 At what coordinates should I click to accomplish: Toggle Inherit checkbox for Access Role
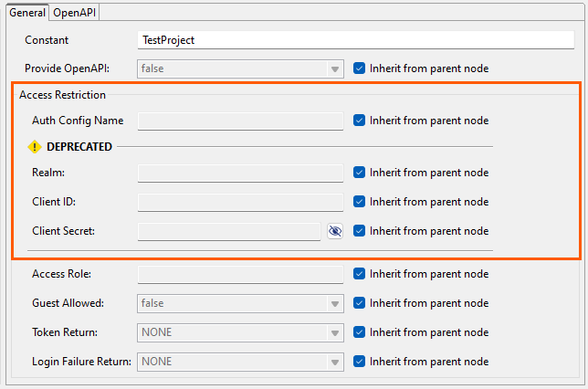click(359, 274)
